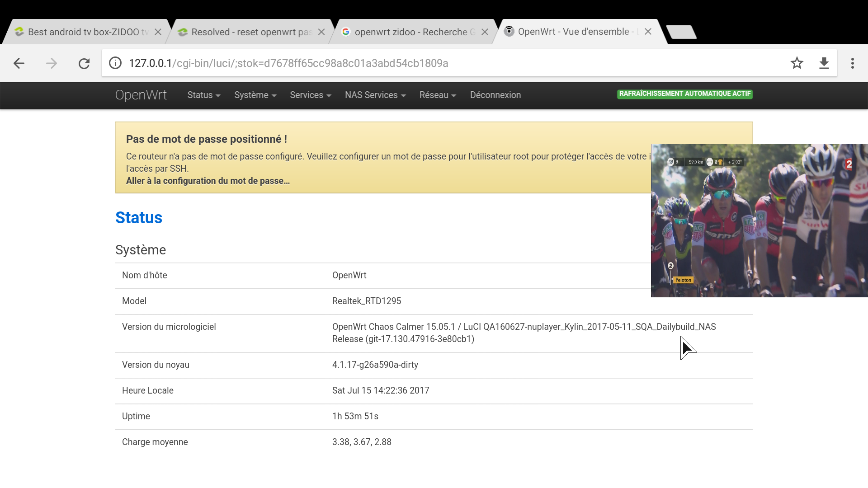Click the download icon in toolbar
Image resolution: width=868 pixels, height=488 pixels.
[x=824, y=63]
